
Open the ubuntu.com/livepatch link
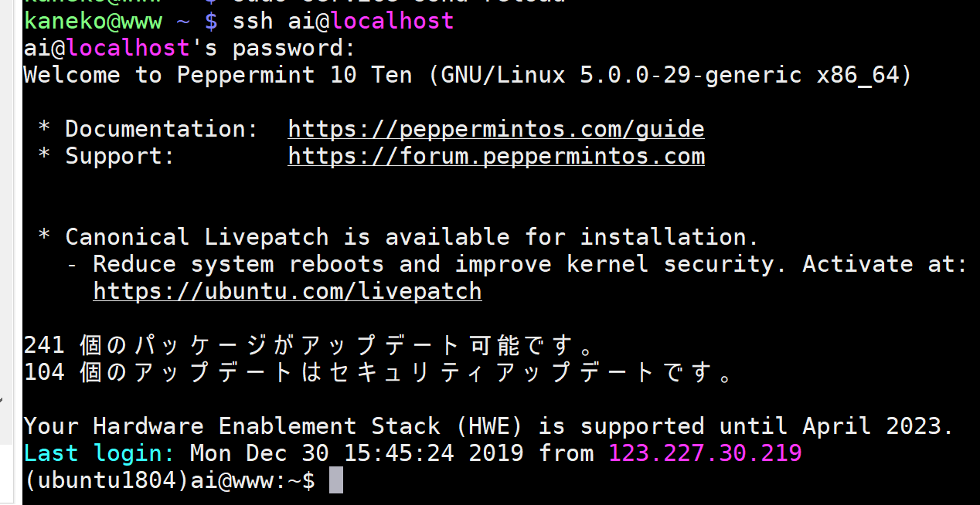coord(288,291)
